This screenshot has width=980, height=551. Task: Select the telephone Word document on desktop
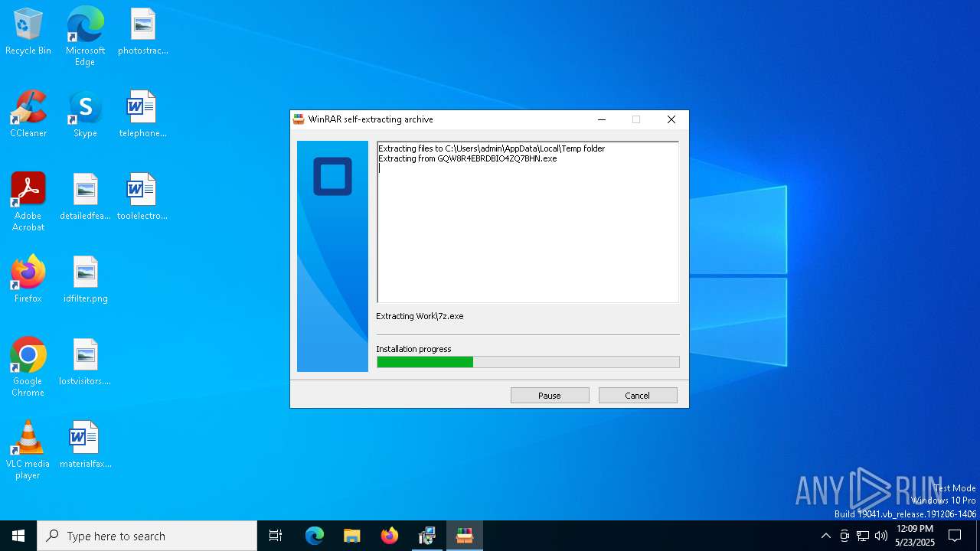click(142, 115)
